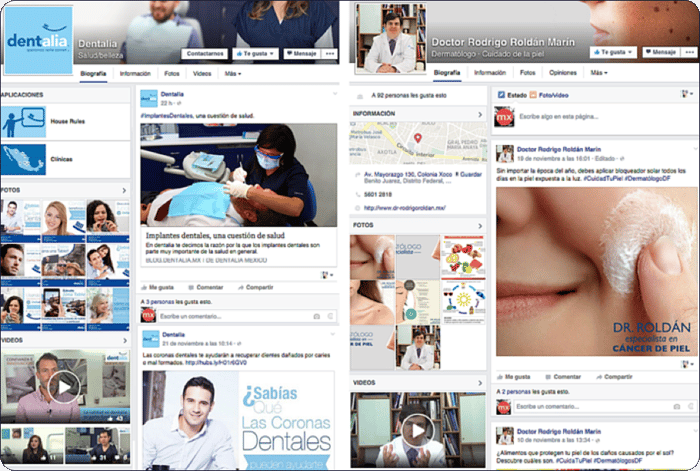
Task: Click Dentalia avatar on the 22 h post
Action: (x=149, y=99)
